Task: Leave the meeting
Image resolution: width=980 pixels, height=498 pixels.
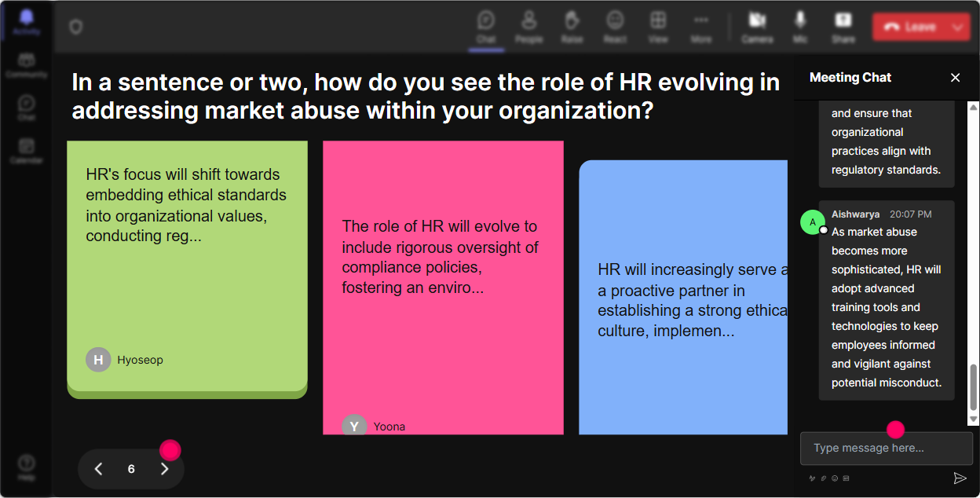Action: pos(909,27)
